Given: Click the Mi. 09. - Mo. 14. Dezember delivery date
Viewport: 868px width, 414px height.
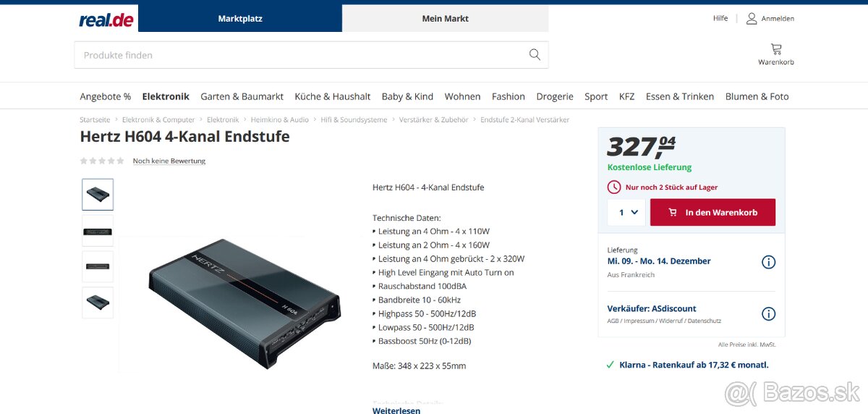Looking at the screenshot, I should point(659,261).
